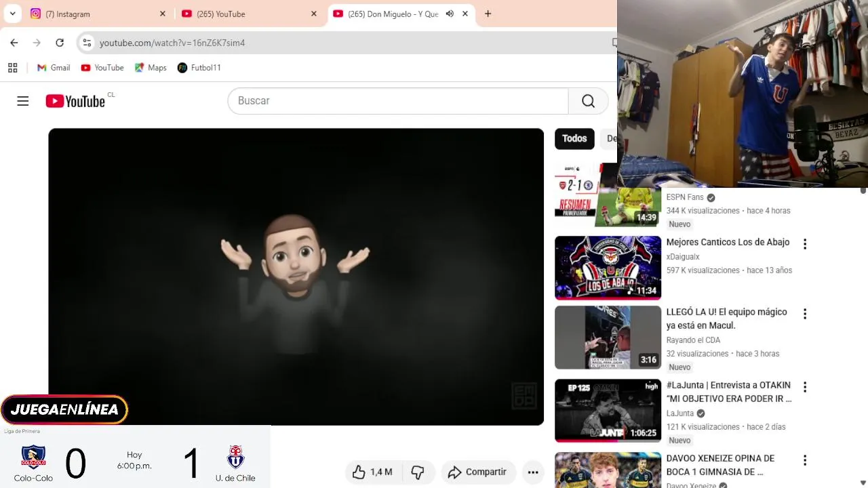Open the Maps bookmark
868x488 pixels.
[x=151, y=68]
